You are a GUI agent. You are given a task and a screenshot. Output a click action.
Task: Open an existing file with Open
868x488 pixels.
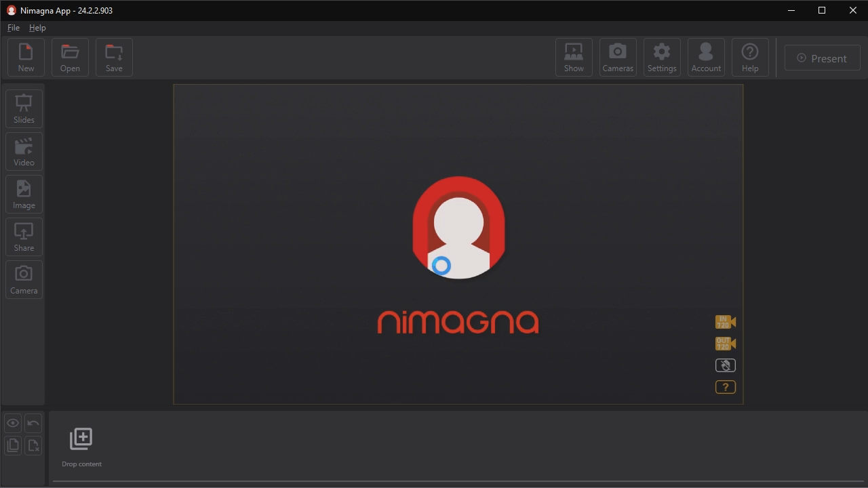point(70,58)
